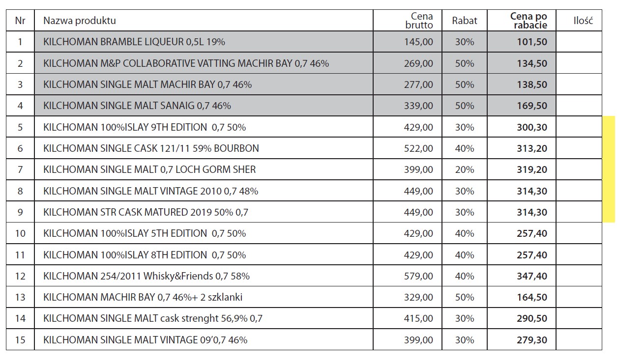Image resolution: width=617 pixels, height=364 pixels.
Task: Click Ilość cell in row 15
Action: (579, 340)
